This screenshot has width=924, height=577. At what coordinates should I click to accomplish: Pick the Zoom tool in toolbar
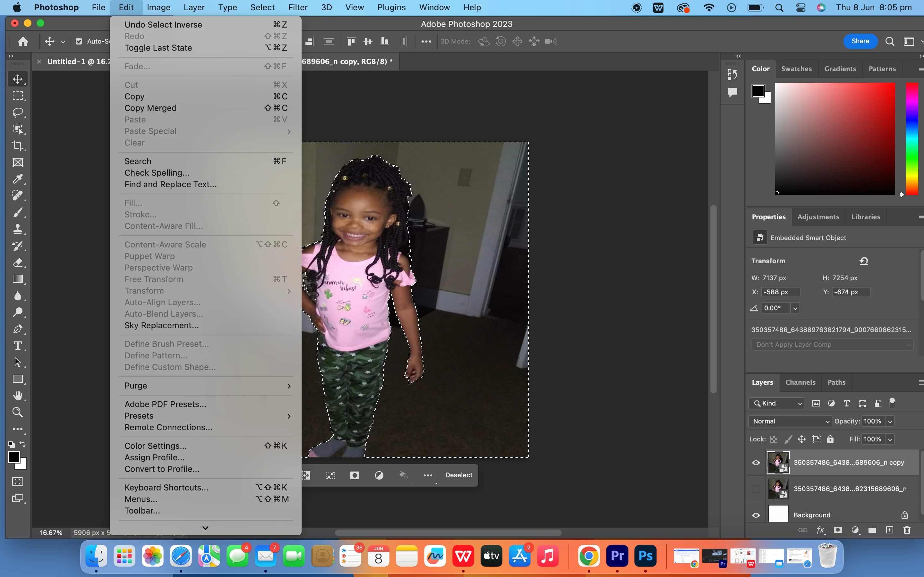18,412
